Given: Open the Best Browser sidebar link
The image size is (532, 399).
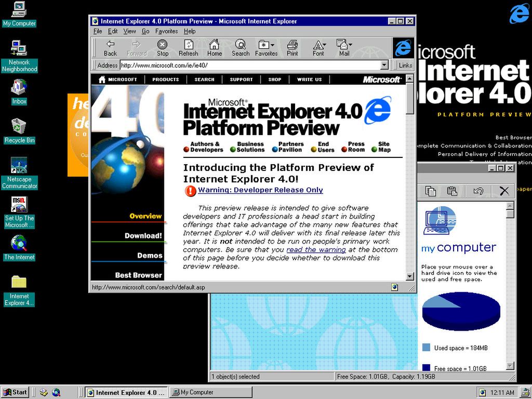Looking at the screenshot, I should 138,275.
